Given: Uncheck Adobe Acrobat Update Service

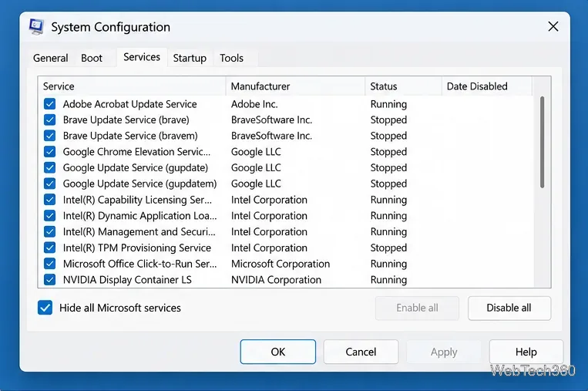Looking at the screenshot, I should click(x=49, y=104).
